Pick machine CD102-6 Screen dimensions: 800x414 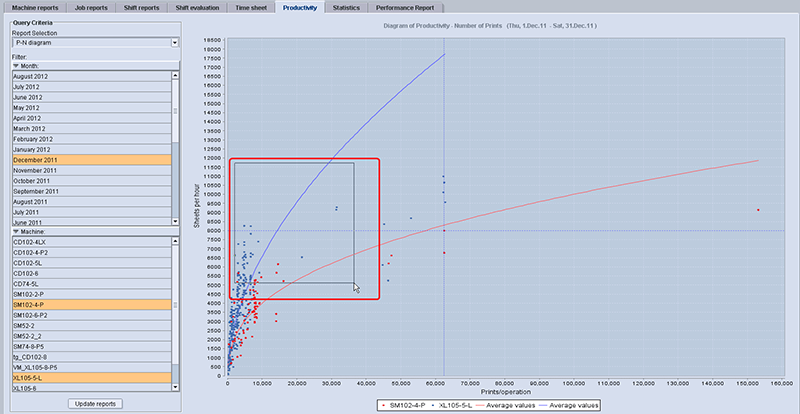(x=92, y=274)
